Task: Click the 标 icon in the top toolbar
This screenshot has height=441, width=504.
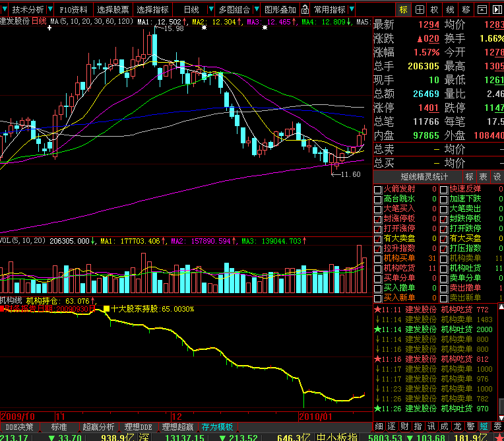Action: click(x=403, y=10)
